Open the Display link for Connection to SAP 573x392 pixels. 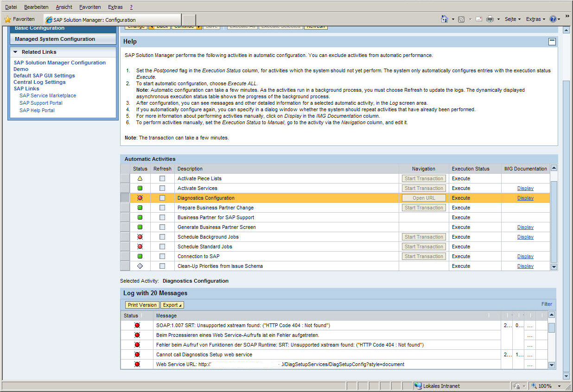[x=525, y=256]
